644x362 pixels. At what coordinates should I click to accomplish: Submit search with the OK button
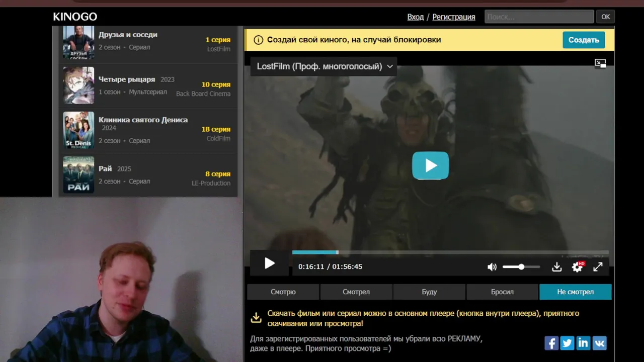pos(606,17)
